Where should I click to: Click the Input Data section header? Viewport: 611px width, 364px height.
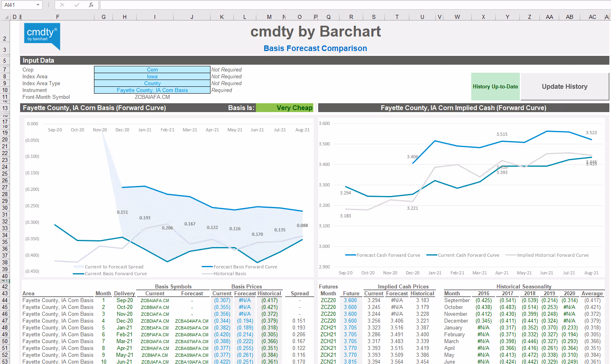point(315,60)
